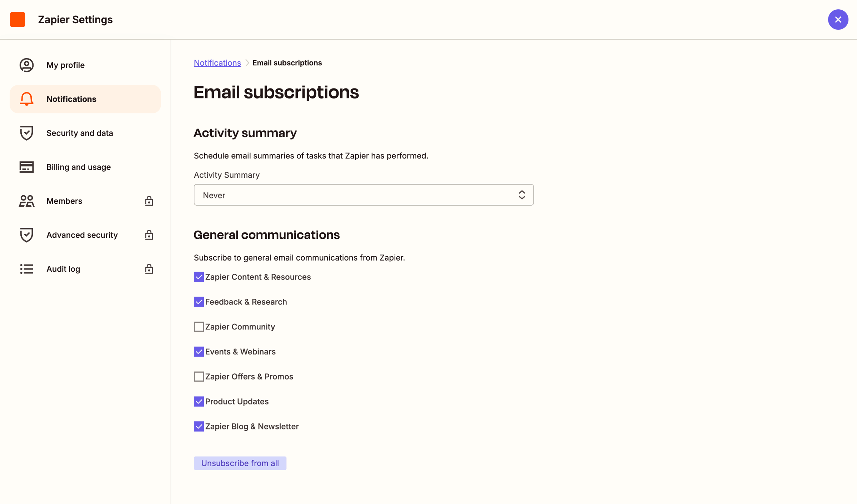Click the Billing and usage card icon
This screenshot has height=504, width=857.
[x=26, y=167]
